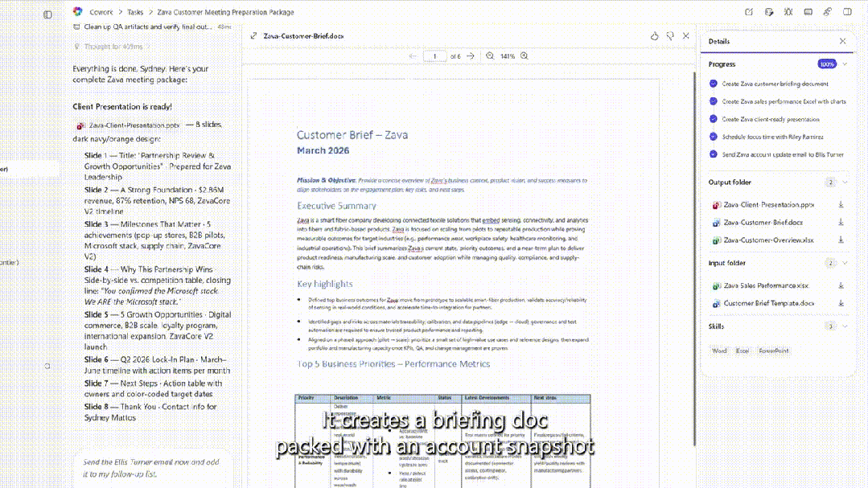Collapse the Output folder section

point(845,182)
